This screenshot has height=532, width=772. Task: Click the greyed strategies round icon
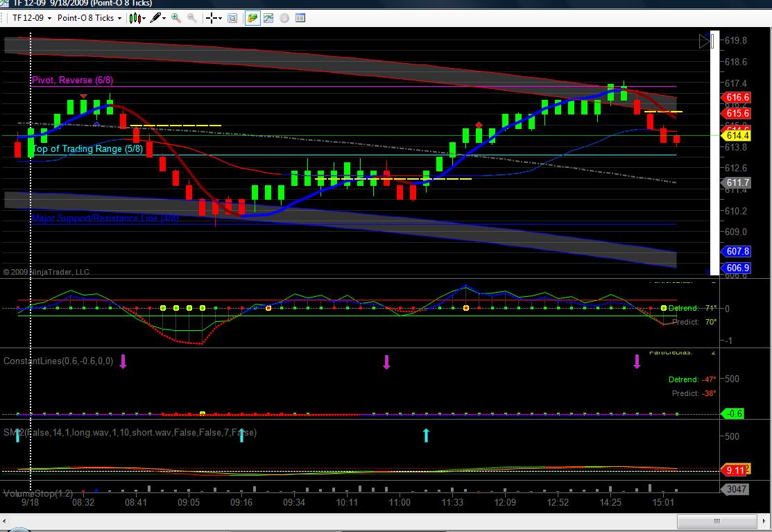click(284, 18)
